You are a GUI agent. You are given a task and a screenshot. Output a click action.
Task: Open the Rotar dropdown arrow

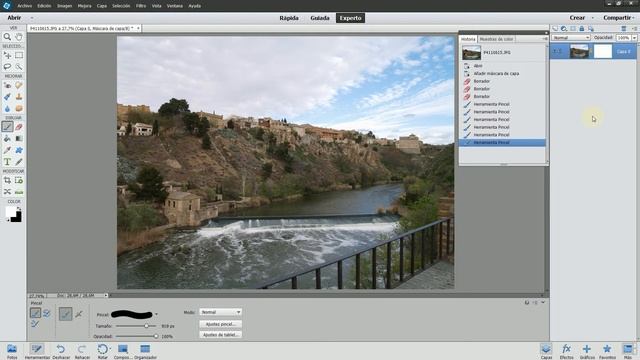tap(110, 349)
